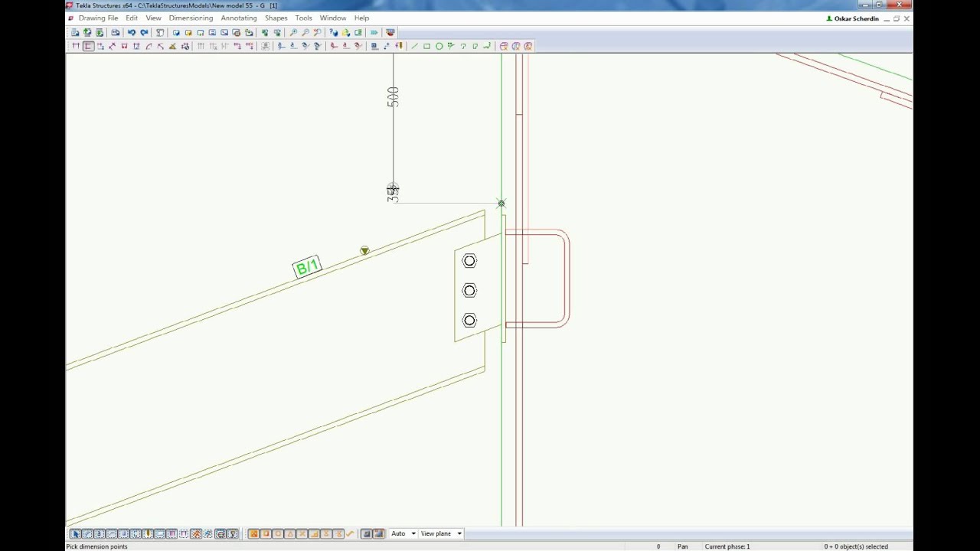Screen dimensions: 980x551
Task: Click the Pick dimension points status message
Action: (x=96, y=546)
